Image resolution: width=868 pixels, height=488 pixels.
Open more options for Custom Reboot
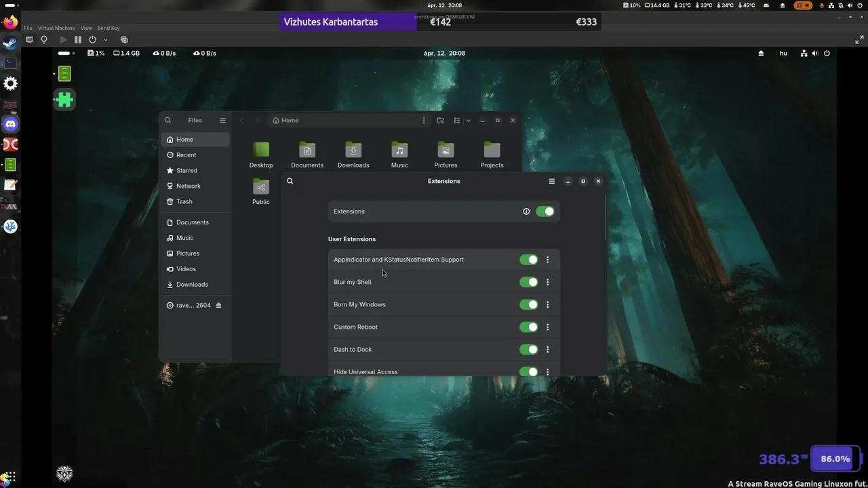(548, 327)
